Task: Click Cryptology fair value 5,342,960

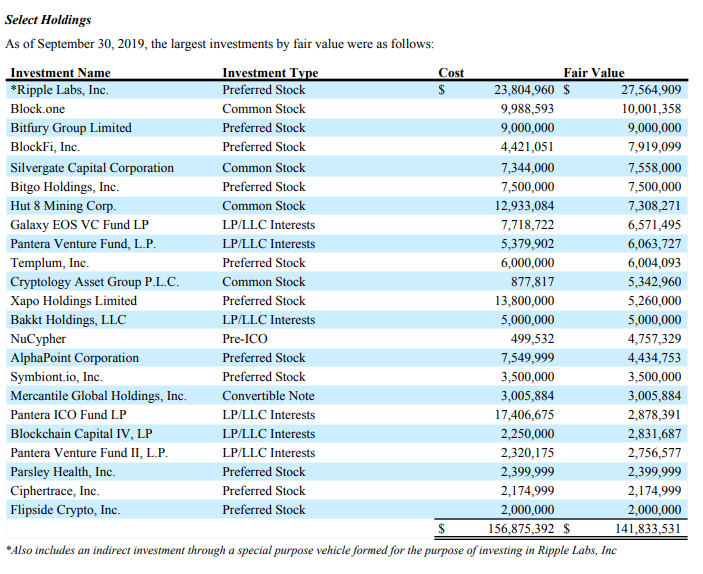Action: click(655, 282)
